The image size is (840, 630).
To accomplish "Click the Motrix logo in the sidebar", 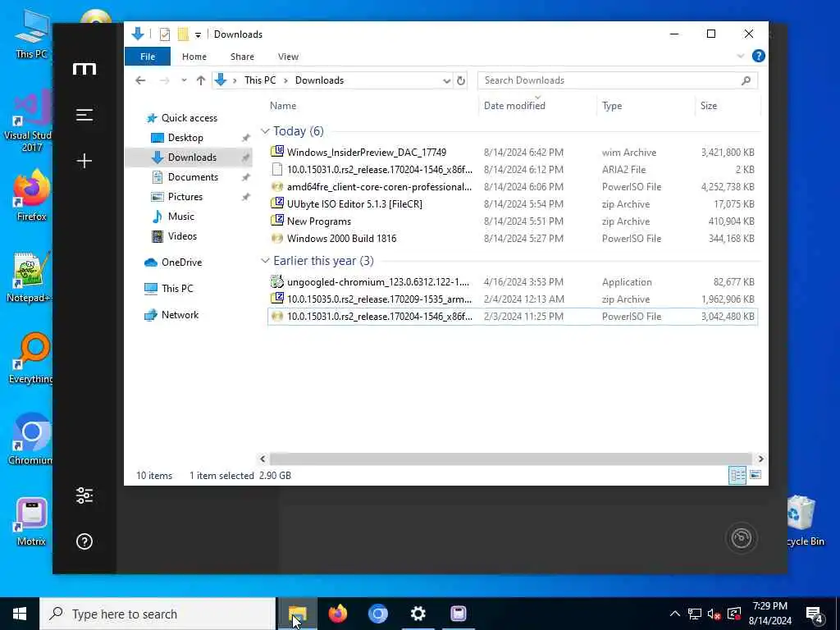I will (84, 69).
